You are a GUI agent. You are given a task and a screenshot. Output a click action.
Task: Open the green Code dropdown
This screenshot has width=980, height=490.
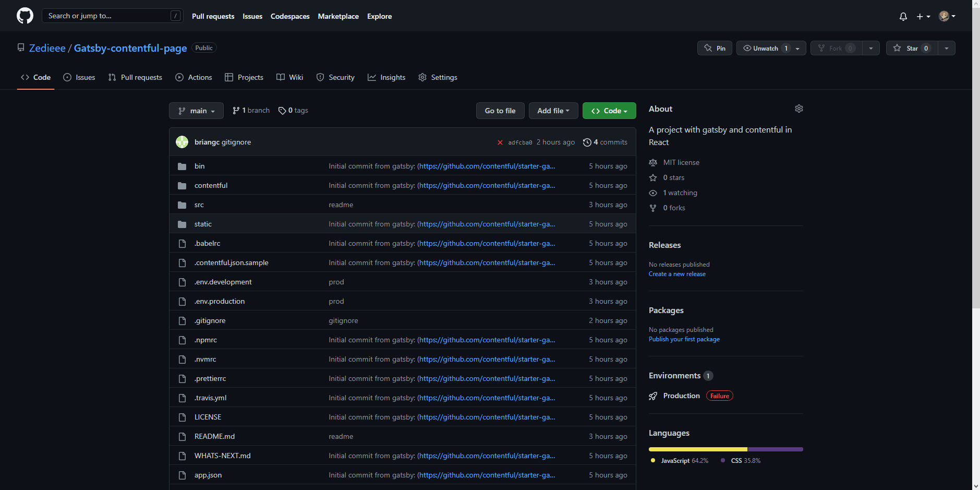609,111
